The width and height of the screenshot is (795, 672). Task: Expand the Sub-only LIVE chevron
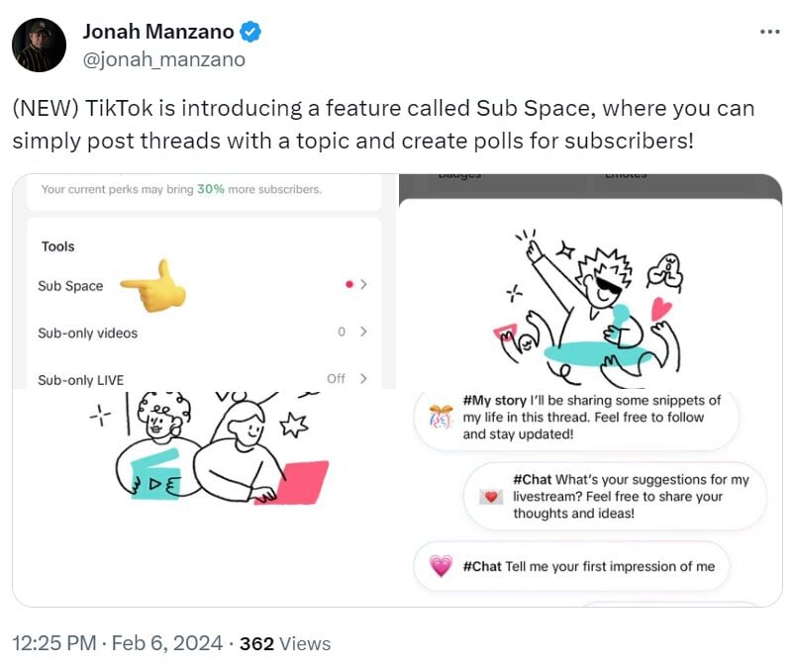pyautogui.click(x=363, y=379)
